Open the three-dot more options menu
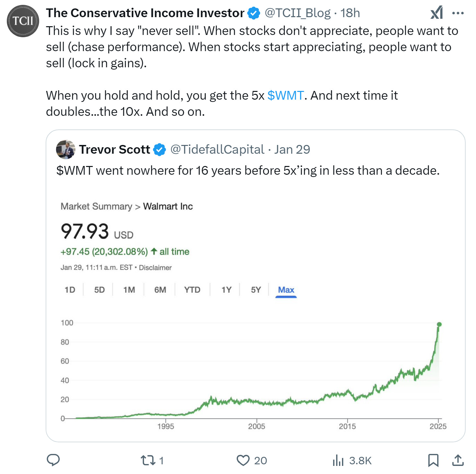Screen dimensions: 476x474 tap(458, 13)
